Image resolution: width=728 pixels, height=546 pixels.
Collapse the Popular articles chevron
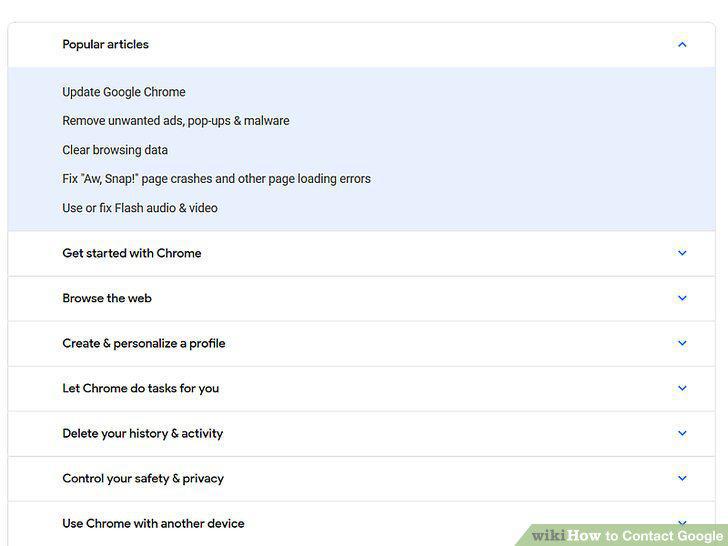click(x=682, y=45)
